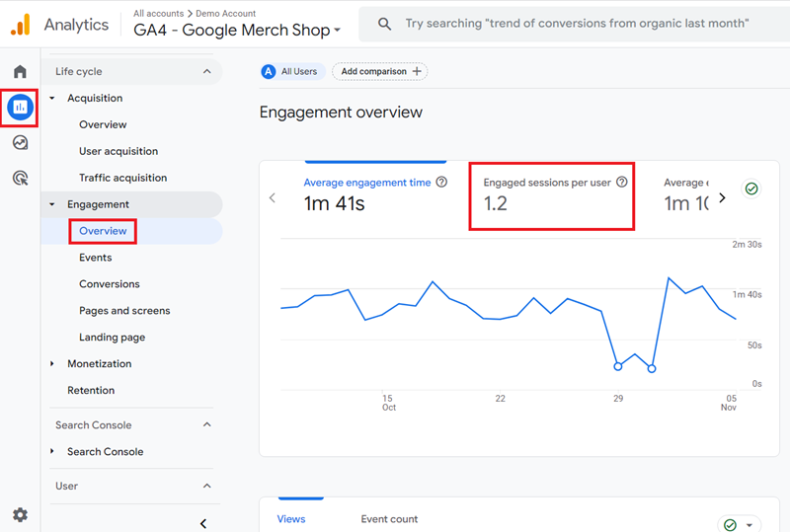790x532 pixels.
Task: Click the 2m 30s axis label
Action: (x=747, y=245)
